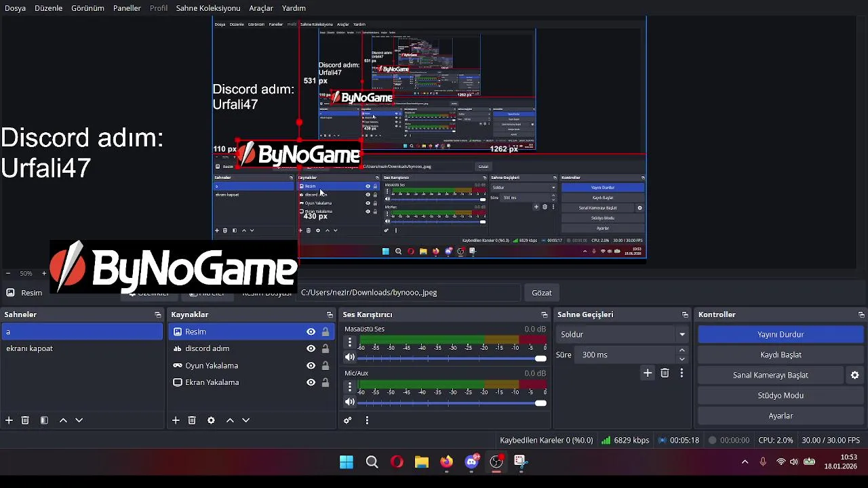Move source up in Kaynaklar panel
The width and height of the screenshot is (868, 488).
[230, 420]
